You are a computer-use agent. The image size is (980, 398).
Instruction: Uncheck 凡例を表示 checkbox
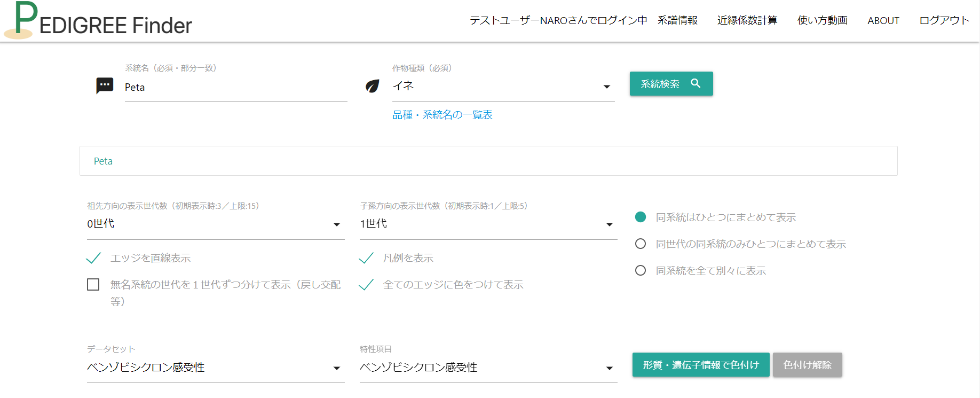(x=366, y=259)
